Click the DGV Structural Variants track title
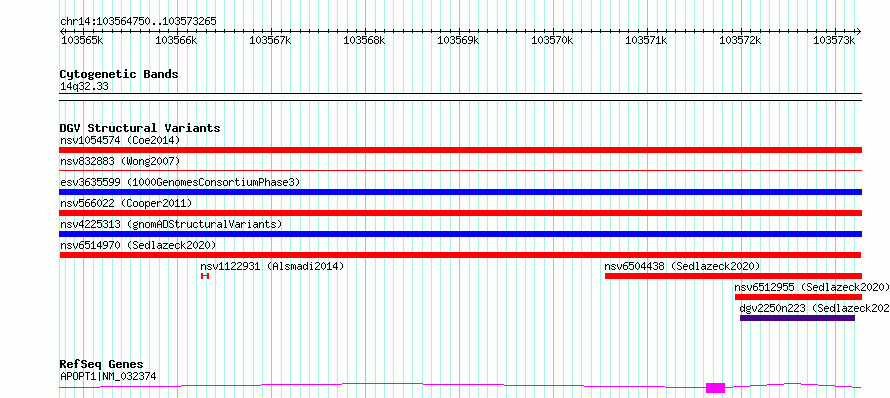The image size is (890, 398). (140, 128)
